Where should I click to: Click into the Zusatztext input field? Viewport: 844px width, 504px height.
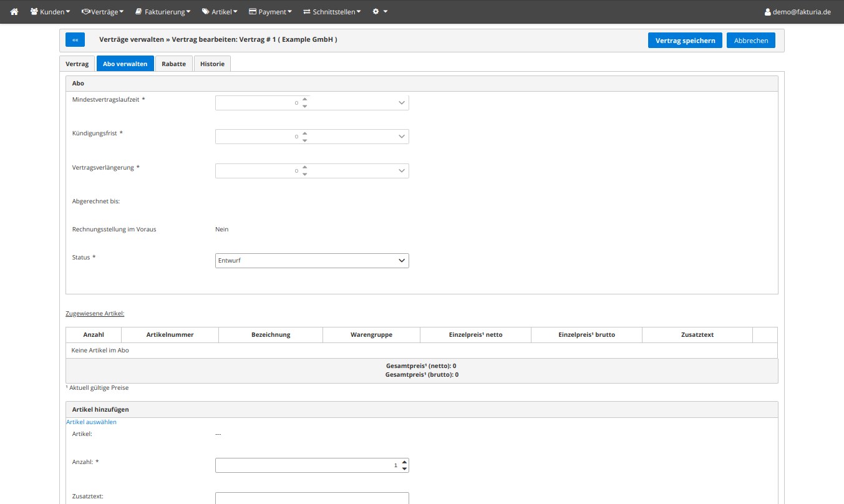pos(312,498)
